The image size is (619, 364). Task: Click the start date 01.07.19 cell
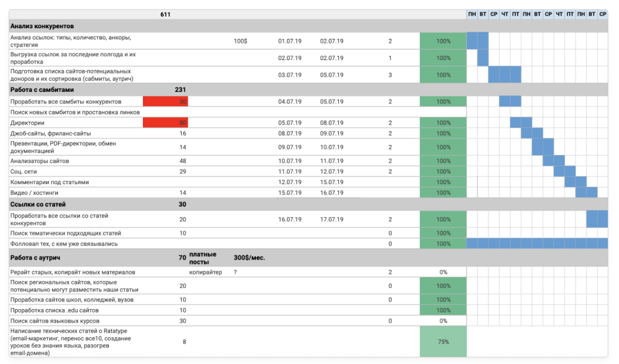[289, 41]
